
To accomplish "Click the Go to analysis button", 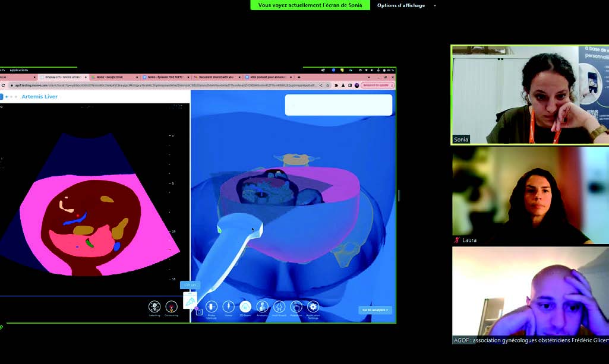I will click(x=375, y=310).
